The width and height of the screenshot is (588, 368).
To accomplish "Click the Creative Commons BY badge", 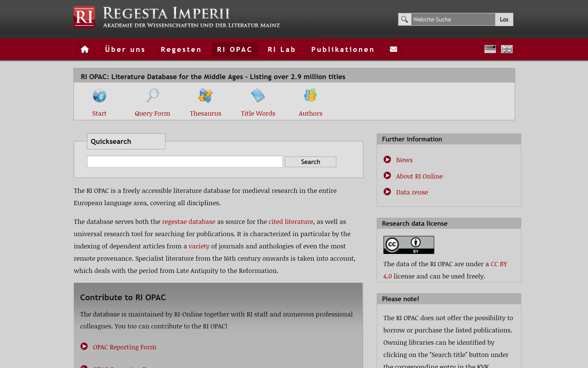I will tap(409, 245).
